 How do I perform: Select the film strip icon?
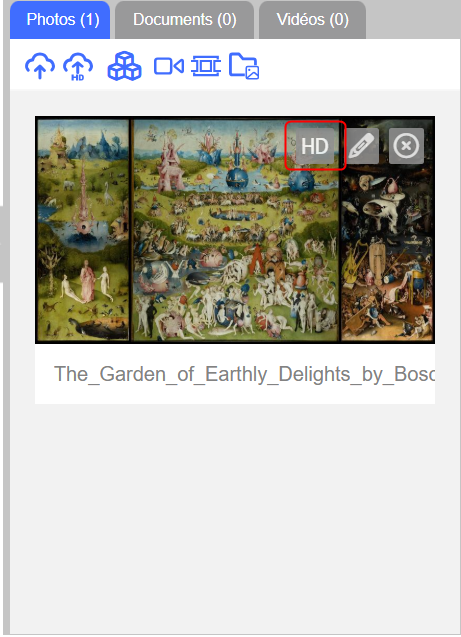206,66
